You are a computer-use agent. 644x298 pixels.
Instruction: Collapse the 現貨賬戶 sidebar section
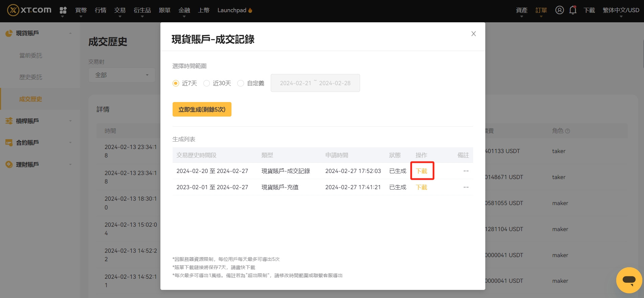[70, 33]
